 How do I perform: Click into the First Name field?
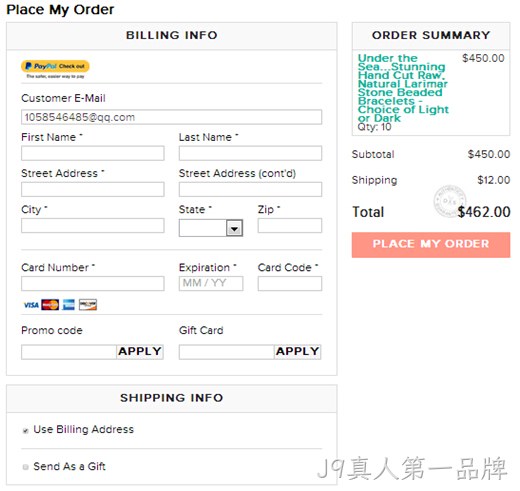pos(93,153)
